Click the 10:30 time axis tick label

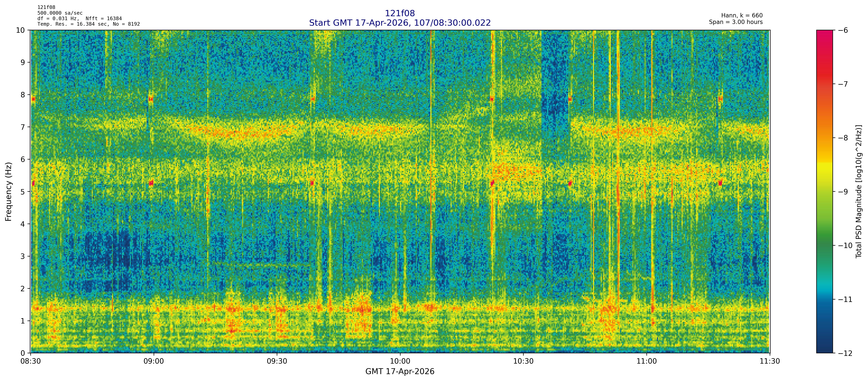pos(523,361)
